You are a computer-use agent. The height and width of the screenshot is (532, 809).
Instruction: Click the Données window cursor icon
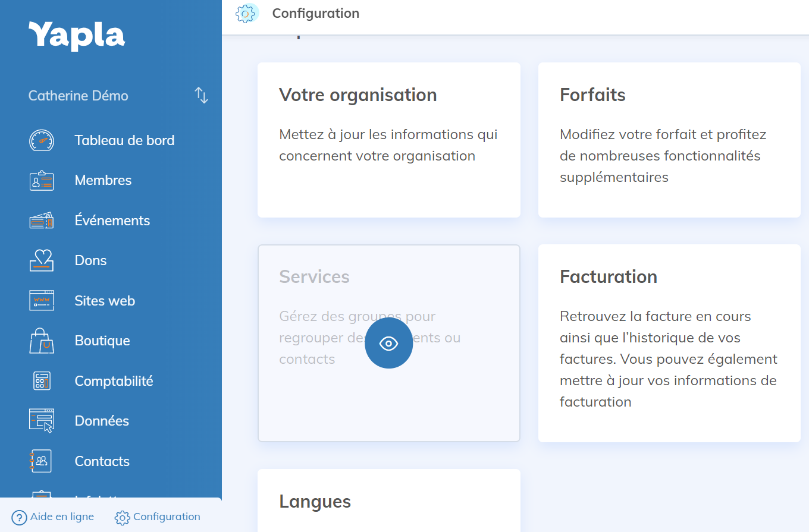(x=42, y=421)
